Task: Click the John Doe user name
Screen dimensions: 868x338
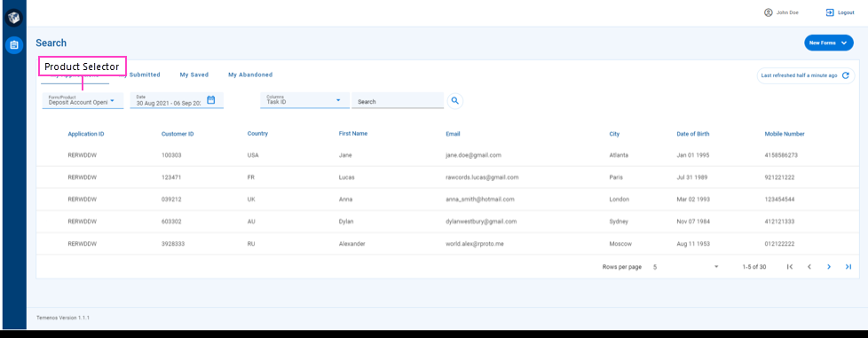Action: pyautogui.click(x=787, y=12)
